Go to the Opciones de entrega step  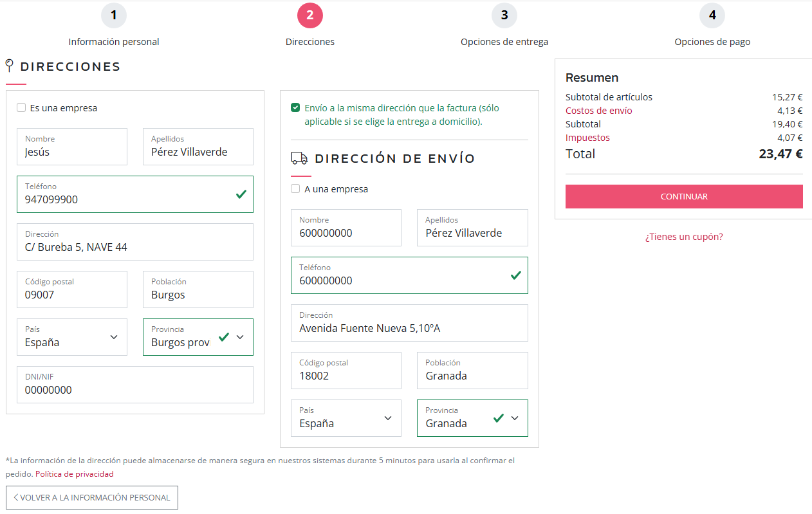point(504,42)
